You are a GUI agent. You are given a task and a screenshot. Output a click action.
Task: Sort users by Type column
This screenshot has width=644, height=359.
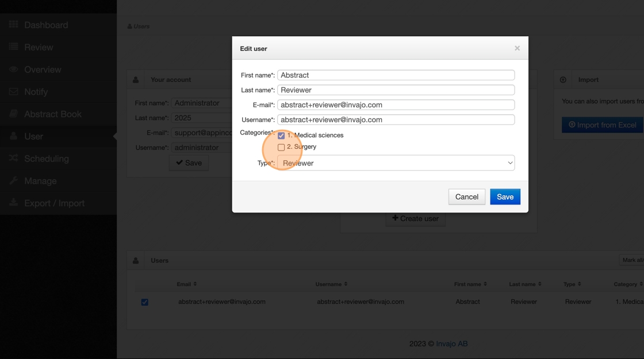572,284
